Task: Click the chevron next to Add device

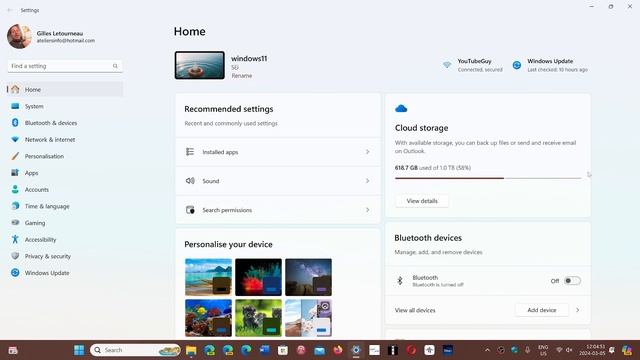Action: coord(578,310)
